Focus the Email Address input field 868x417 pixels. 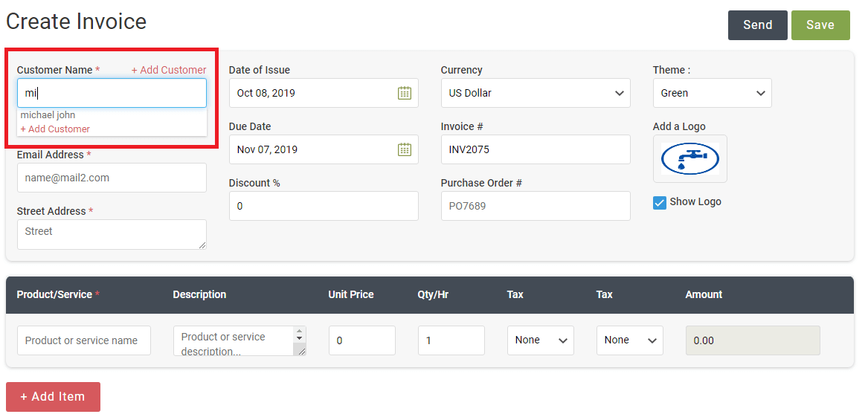point(112,178)
